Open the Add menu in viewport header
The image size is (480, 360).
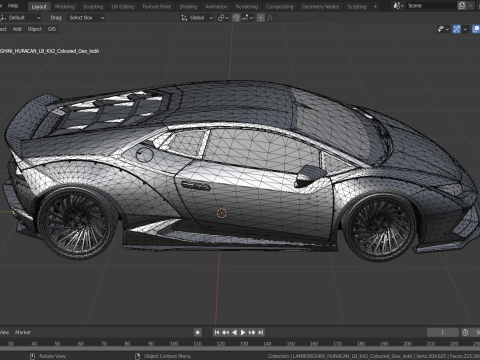pos(17,29)
